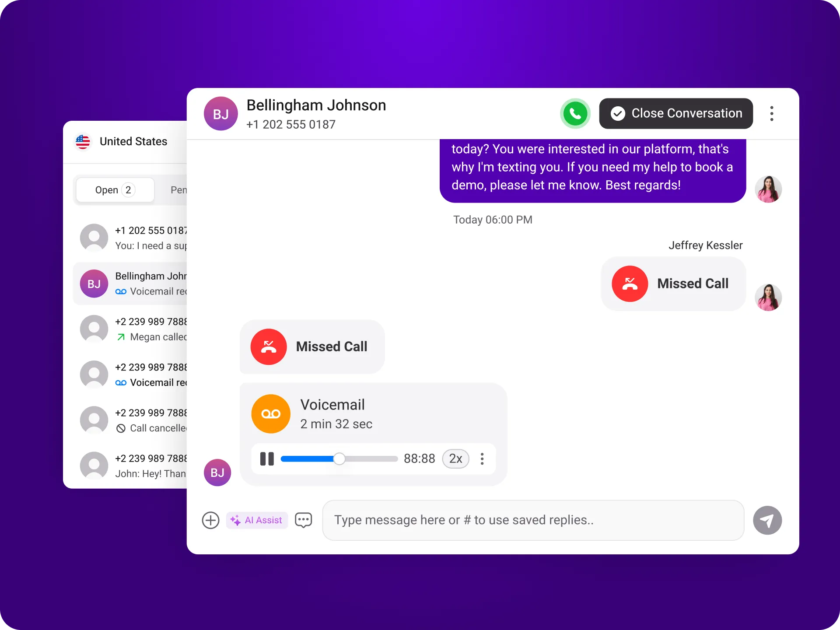Click the call cancelled circle icon
840x630 pixels.
click(121, 428)
